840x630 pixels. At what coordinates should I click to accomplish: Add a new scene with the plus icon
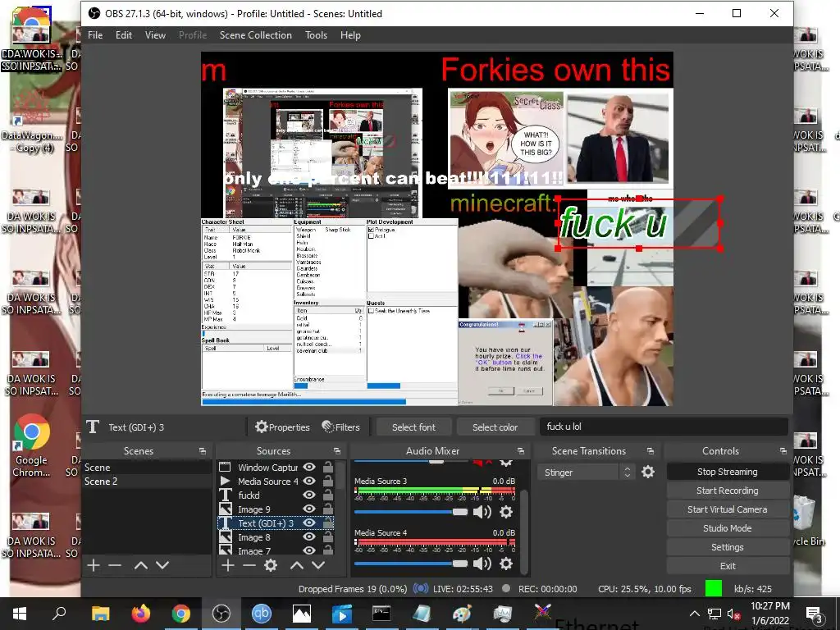(x=94, y=565)
